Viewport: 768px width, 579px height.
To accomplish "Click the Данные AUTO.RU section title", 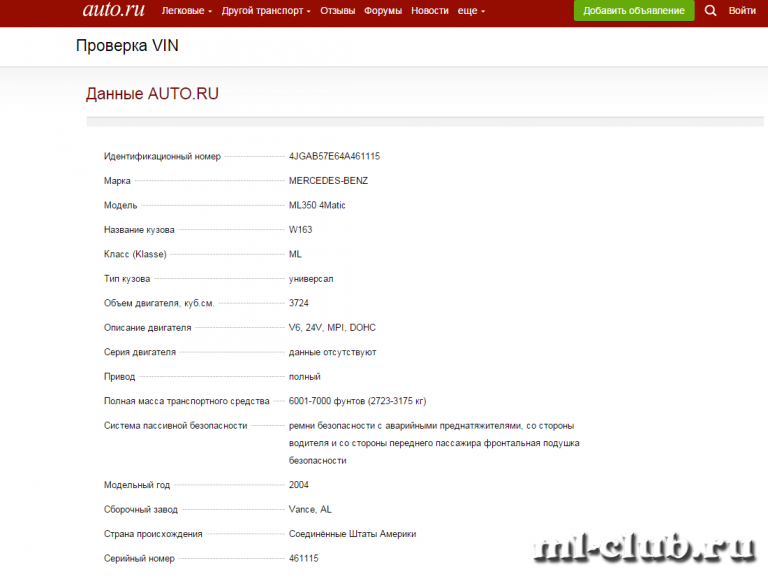I will (x=152, y=94).
